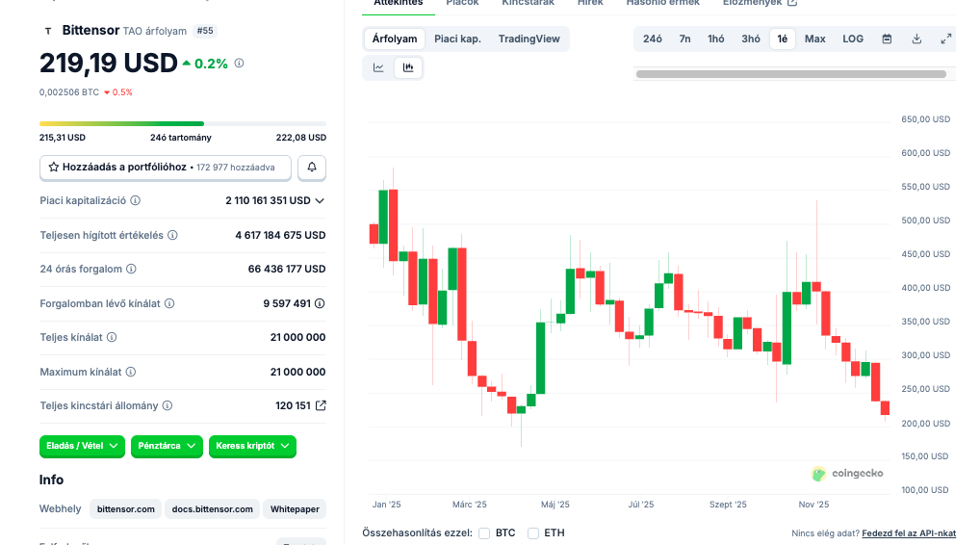Click the chart horizontal scrollbar
This screenshot has width=980, height=545.
(x=790, y=74)
